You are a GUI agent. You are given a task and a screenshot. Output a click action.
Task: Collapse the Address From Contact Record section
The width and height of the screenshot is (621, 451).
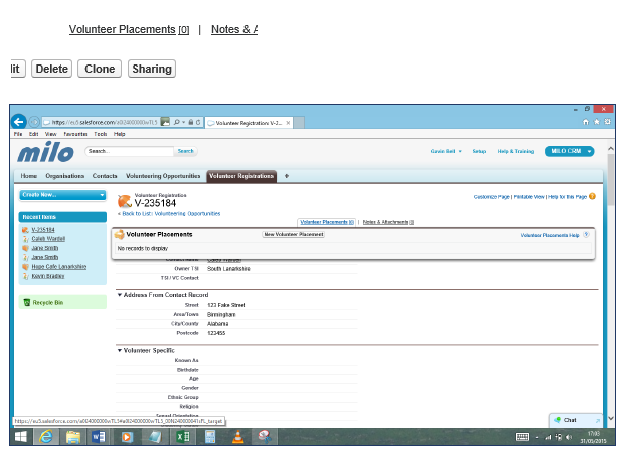120,295
